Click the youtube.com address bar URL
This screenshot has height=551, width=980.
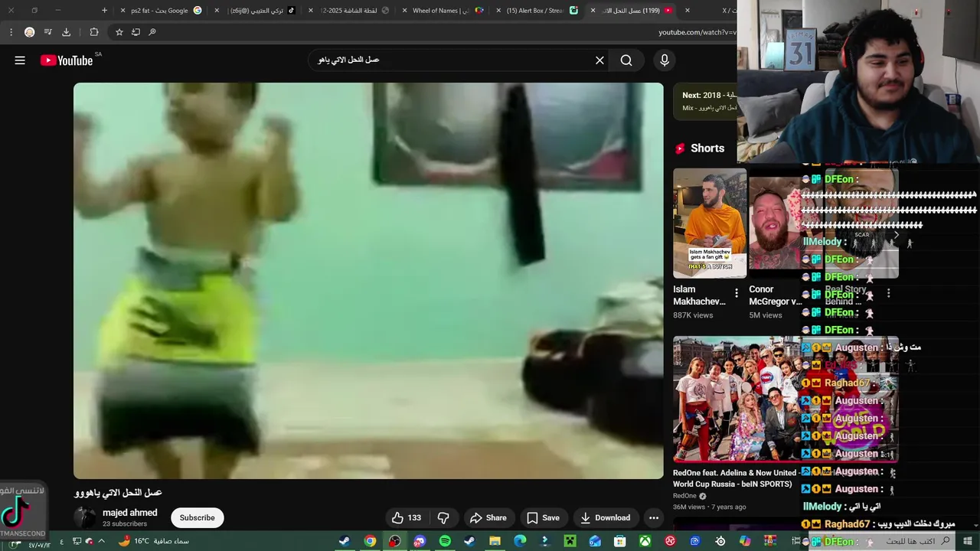pos(697,32)
